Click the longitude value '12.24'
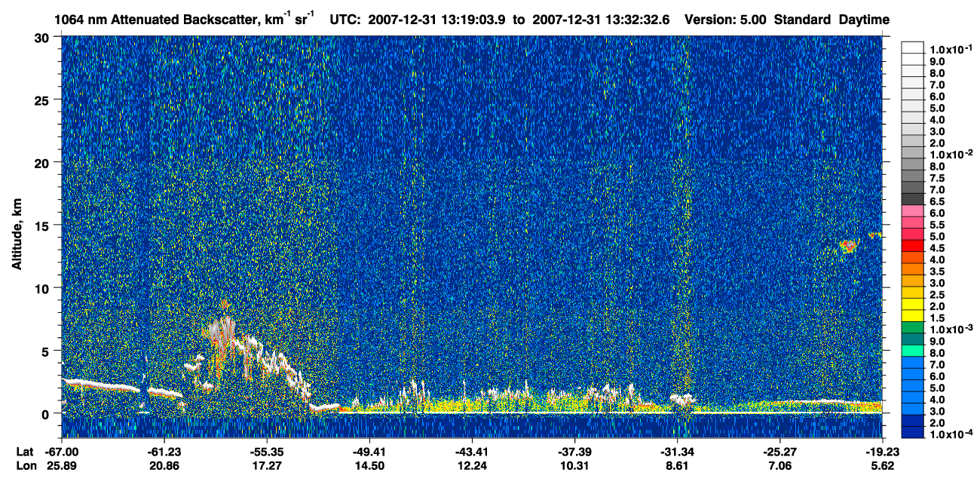Screen dimensions: 980x503 click(473, 466)
